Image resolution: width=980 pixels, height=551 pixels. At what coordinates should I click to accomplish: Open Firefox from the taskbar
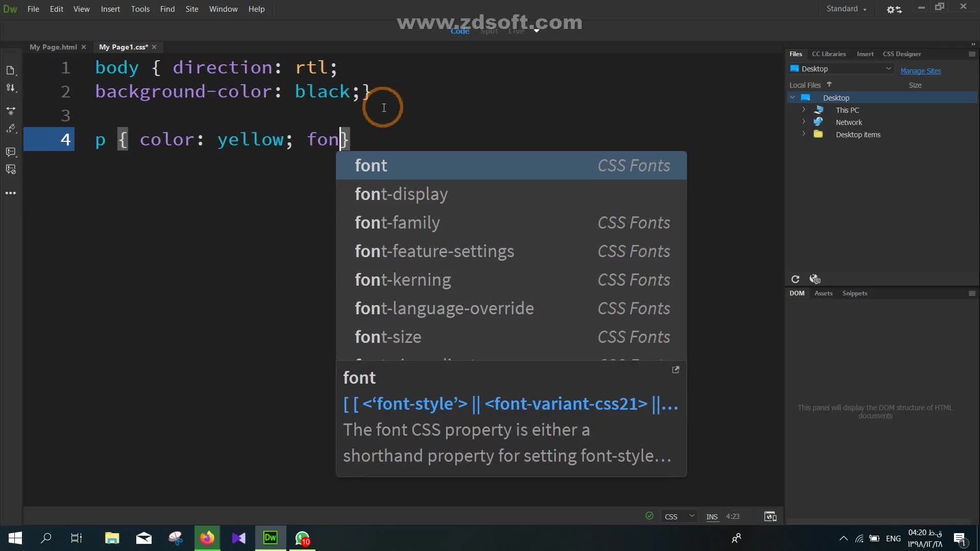207,538
